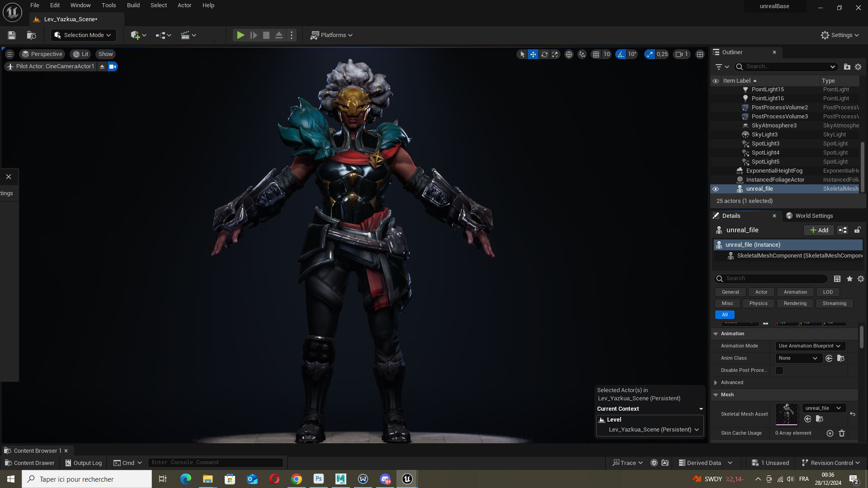Open the Outliner settings gear

[858, 67]
